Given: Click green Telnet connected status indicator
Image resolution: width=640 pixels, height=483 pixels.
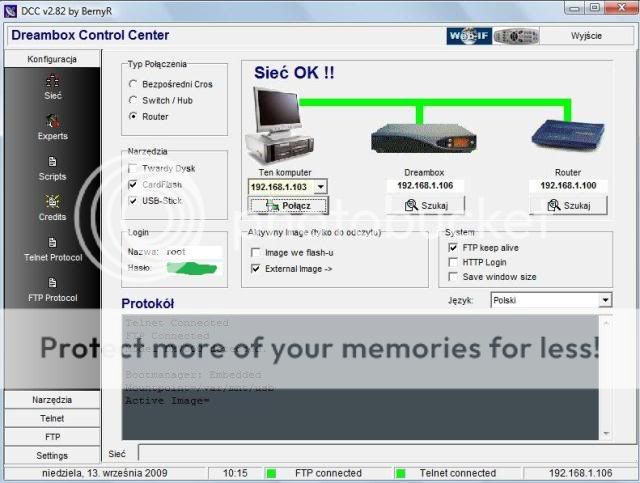Looking at the screenshot, I should [401, 473].
